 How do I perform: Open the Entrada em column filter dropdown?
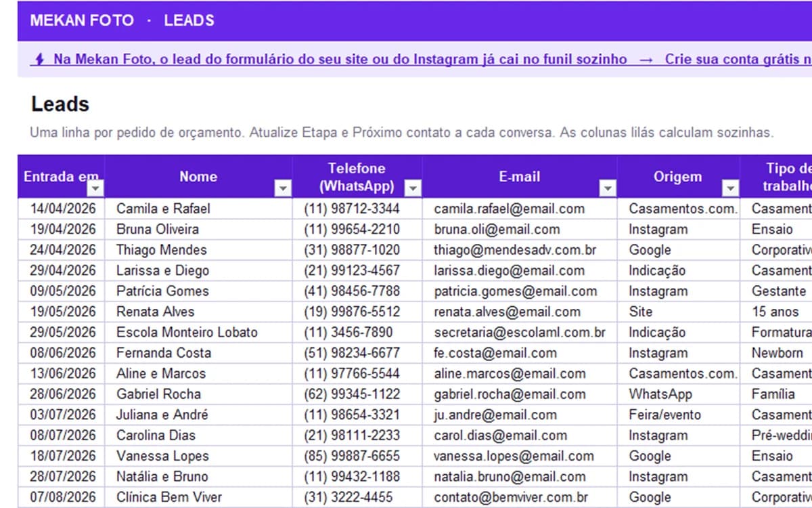click(x=96, y=188)
